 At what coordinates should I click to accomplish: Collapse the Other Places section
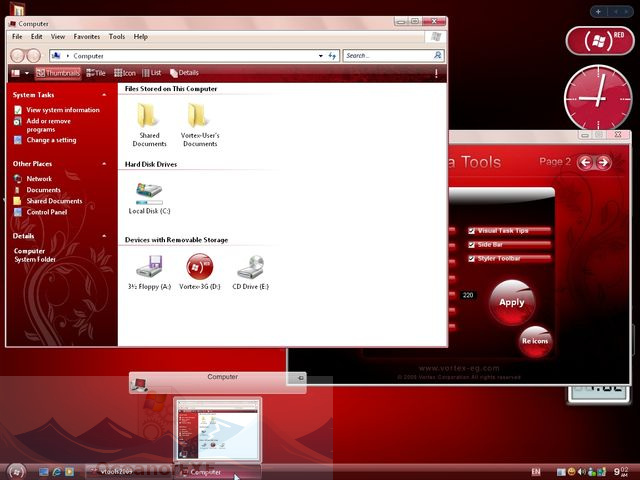104,164
